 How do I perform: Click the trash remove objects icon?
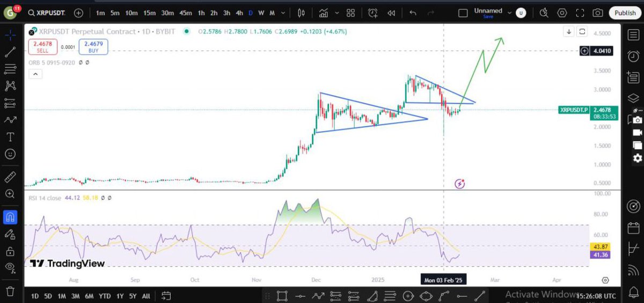10,291
